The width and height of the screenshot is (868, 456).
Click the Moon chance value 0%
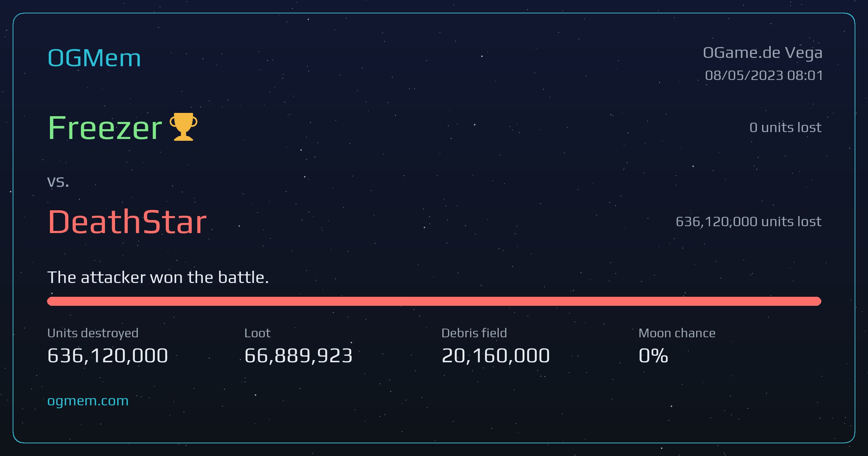pos(653,355)
